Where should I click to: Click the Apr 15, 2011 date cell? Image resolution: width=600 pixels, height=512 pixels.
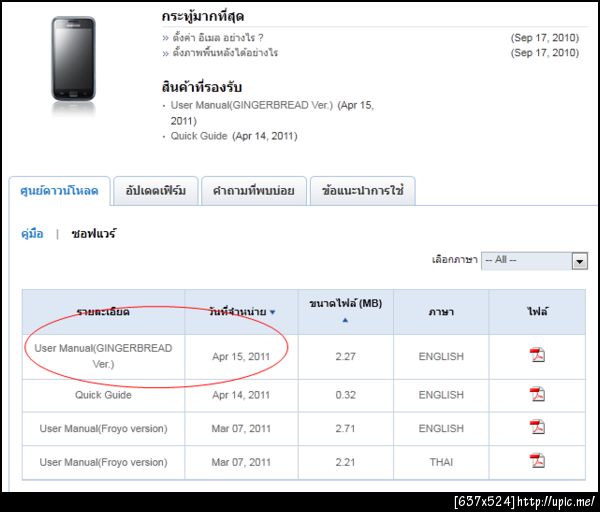241,357
